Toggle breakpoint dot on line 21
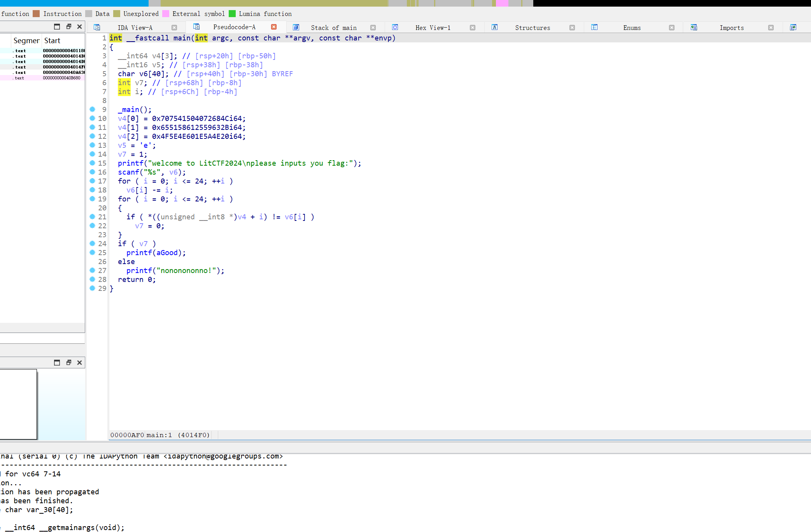811x532 pixels. 92,217
